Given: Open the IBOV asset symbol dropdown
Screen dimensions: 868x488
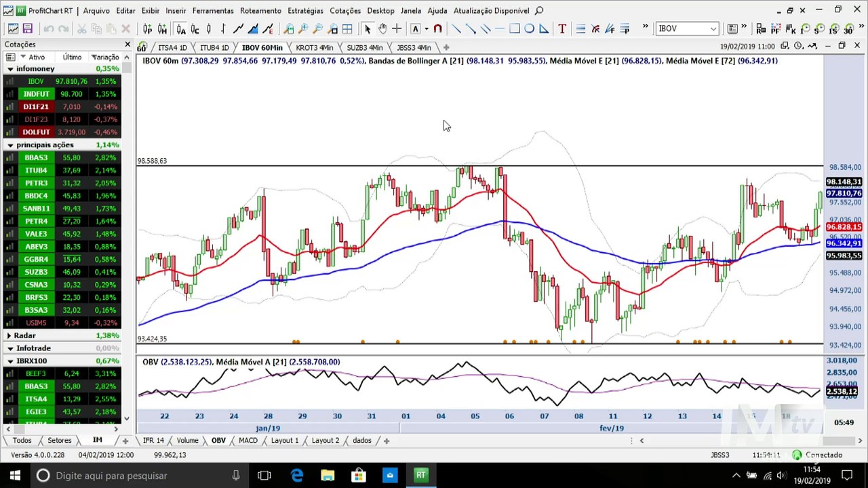Looking at the screenshot, I should point(713,28).
